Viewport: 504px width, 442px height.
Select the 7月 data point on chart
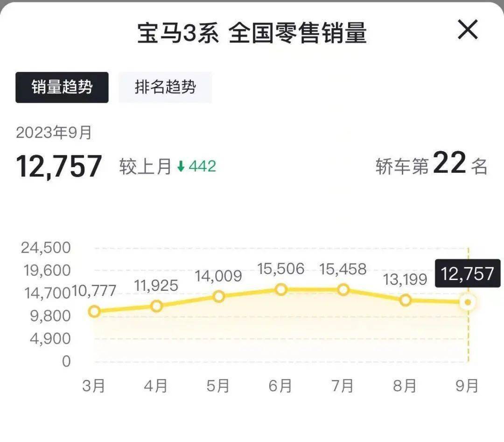[x=343, y=290]
